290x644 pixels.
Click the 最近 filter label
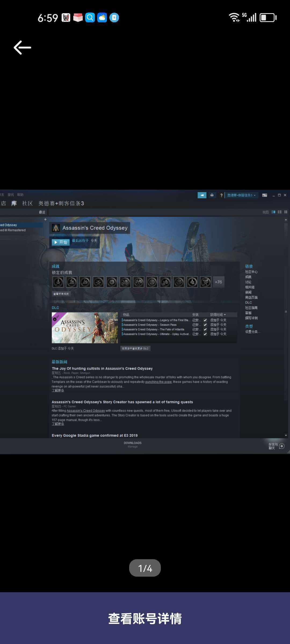click(x=42, y=212)
